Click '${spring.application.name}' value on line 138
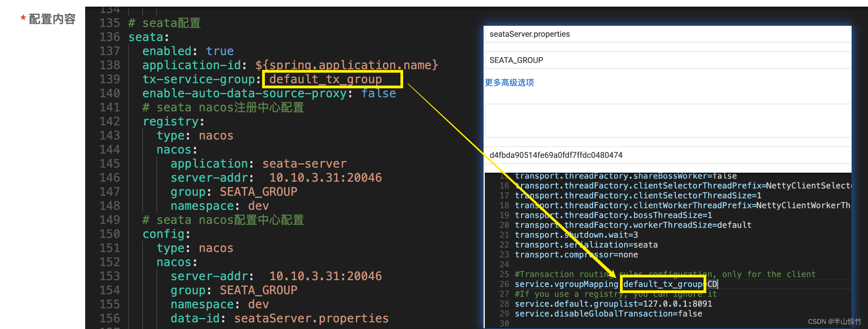The width and height of the screenshot is (868, 329). [347, 65]
